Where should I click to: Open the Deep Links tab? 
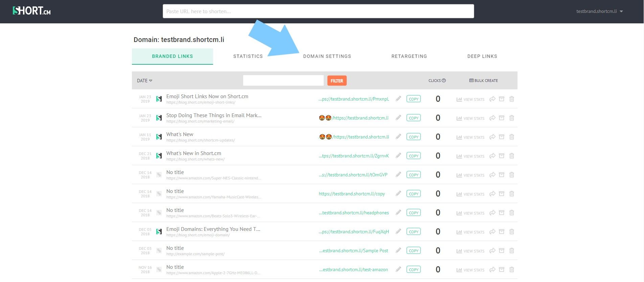click(482, 56)
